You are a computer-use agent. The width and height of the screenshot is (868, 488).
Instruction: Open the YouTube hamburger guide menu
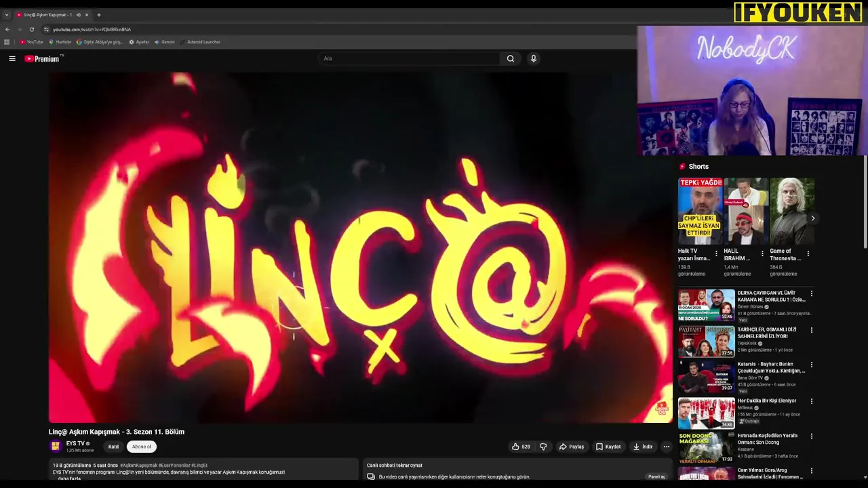pos(12,59)
